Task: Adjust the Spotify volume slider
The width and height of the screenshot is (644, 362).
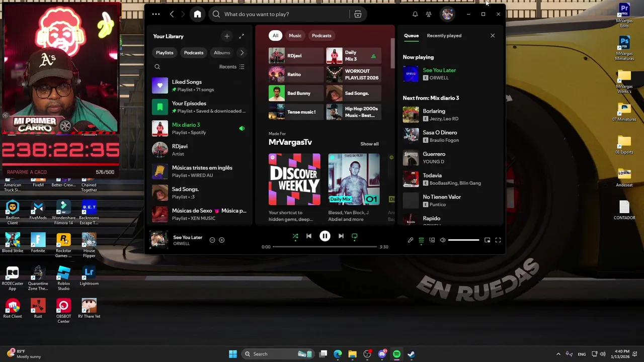Action: [x=463, y=240]
